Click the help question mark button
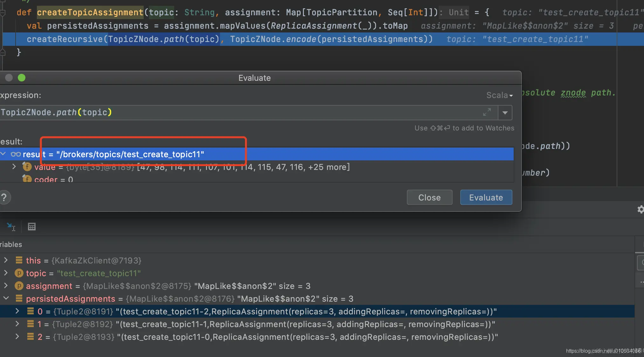The width and height of the screenshot is (644, 357). [4, 198]
